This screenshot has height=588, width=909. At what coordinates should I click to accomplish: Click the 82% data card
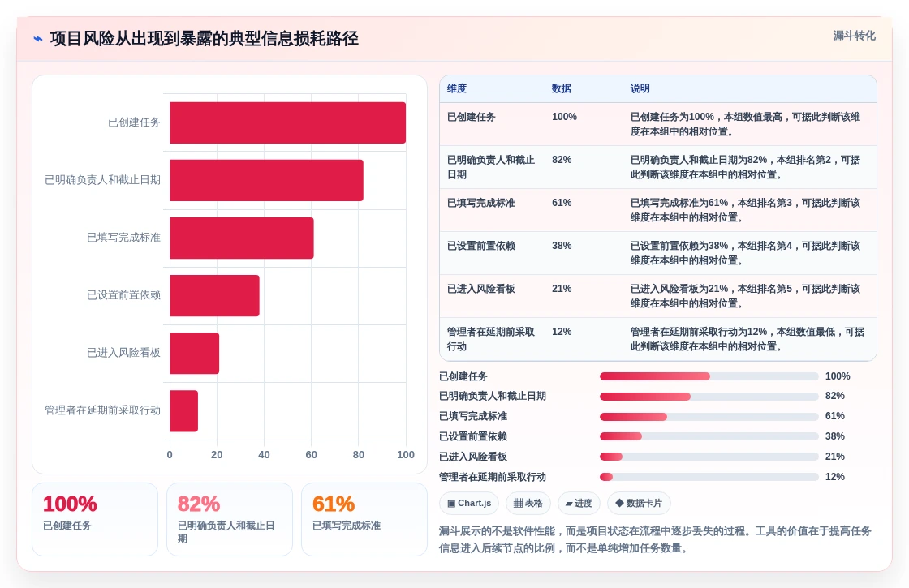(230, 519)
